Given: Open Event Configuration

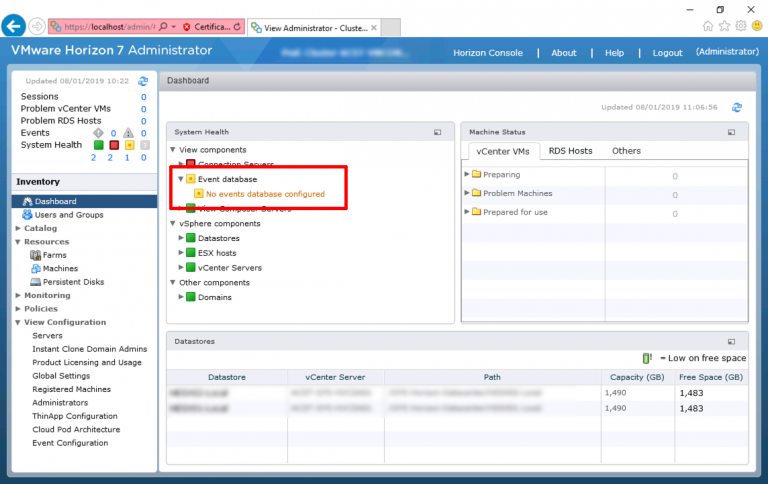Looking at the screenshot, I should point(70,443).
